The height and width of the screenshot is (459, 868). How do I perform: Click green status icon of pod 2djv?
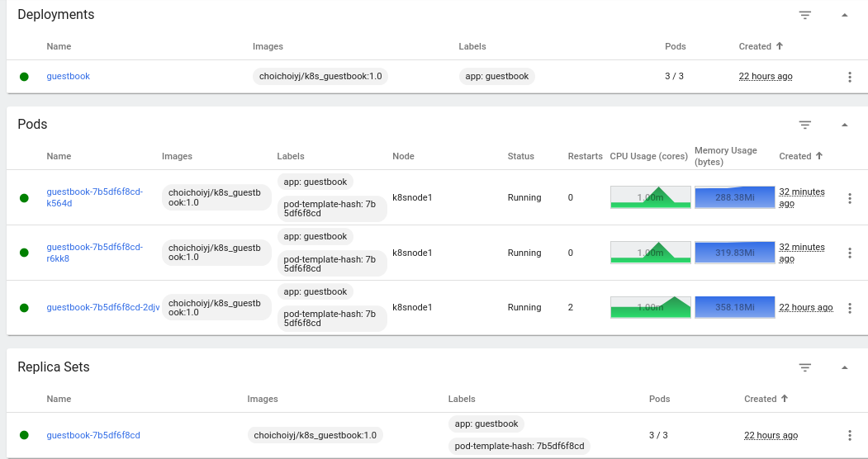[x=24, y=307]
